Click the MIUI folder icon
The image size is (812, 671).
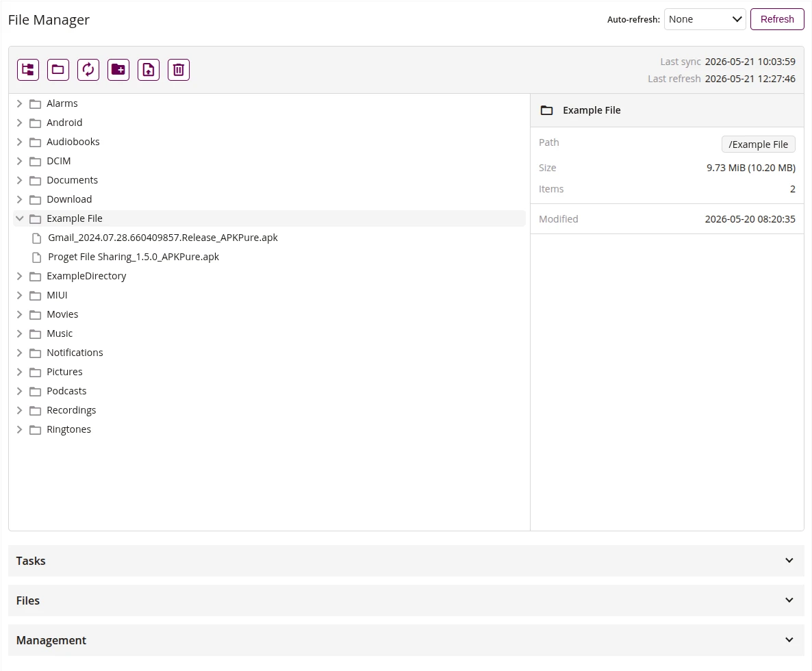tap(35, 296)
